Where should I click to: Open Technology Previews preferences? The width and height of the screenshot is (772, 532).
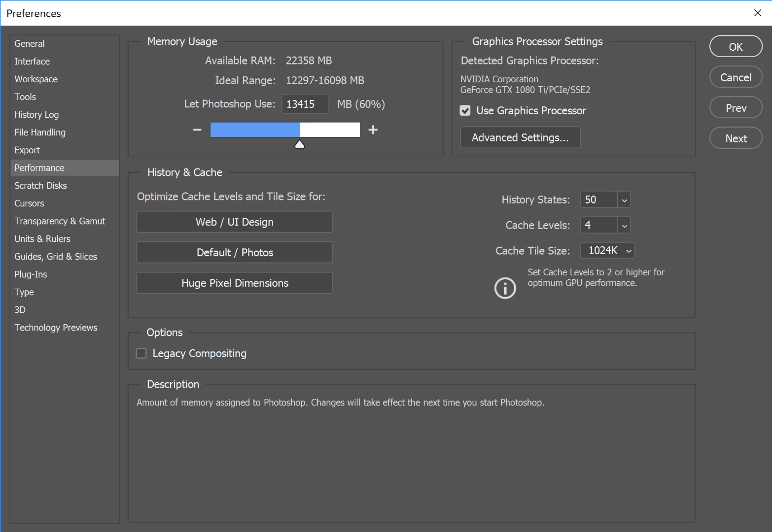[65, 327]
